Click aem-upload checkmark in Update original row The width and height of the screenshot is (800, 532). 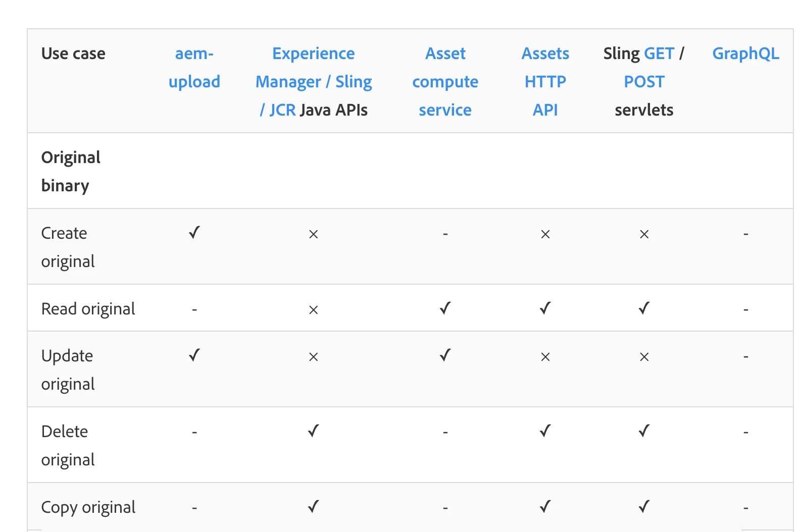click(x=194, y=355)
